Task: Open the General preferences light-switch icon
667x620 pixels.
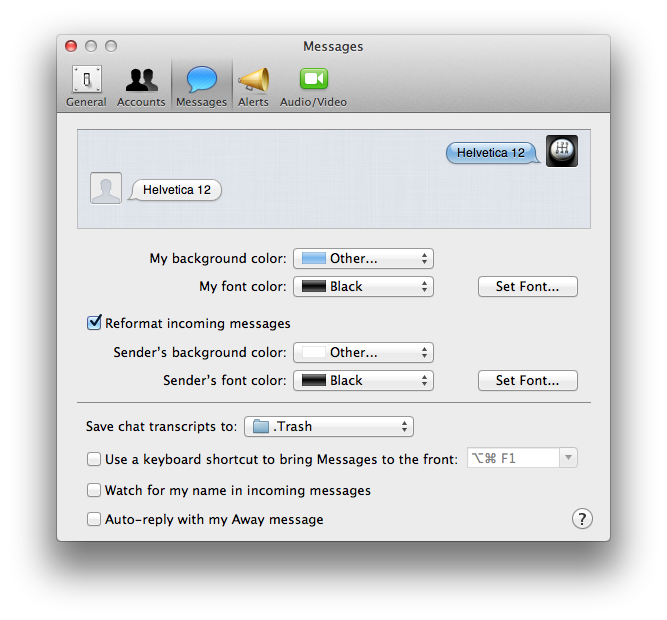Action: pos(86,79)
